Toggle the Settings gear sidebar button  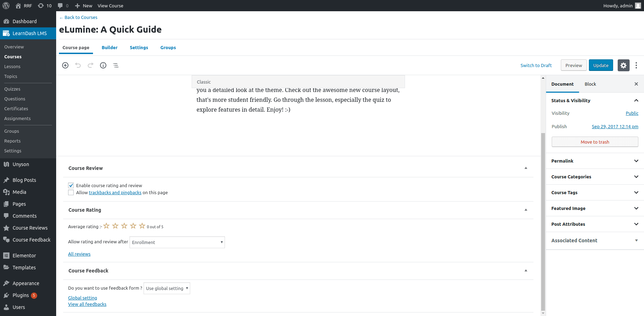point(623,65)
